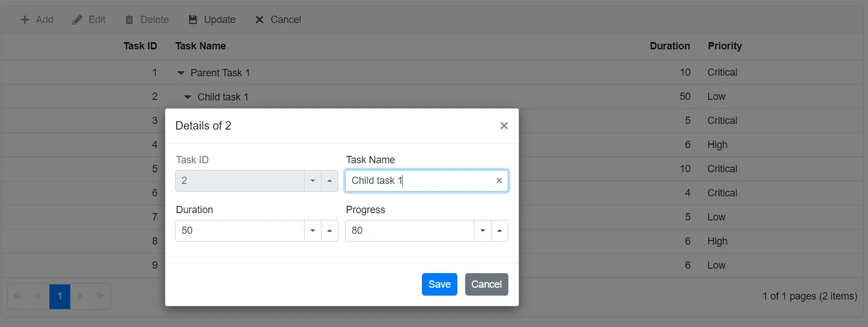Collapse the Child task 1 tree row
This screenshot has height=327, width=868.
(x=188, y=96)
